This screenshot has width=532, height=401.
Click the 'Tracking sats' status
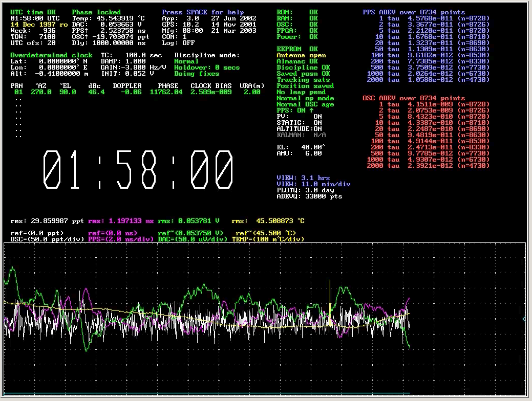(x=303, y=80)
